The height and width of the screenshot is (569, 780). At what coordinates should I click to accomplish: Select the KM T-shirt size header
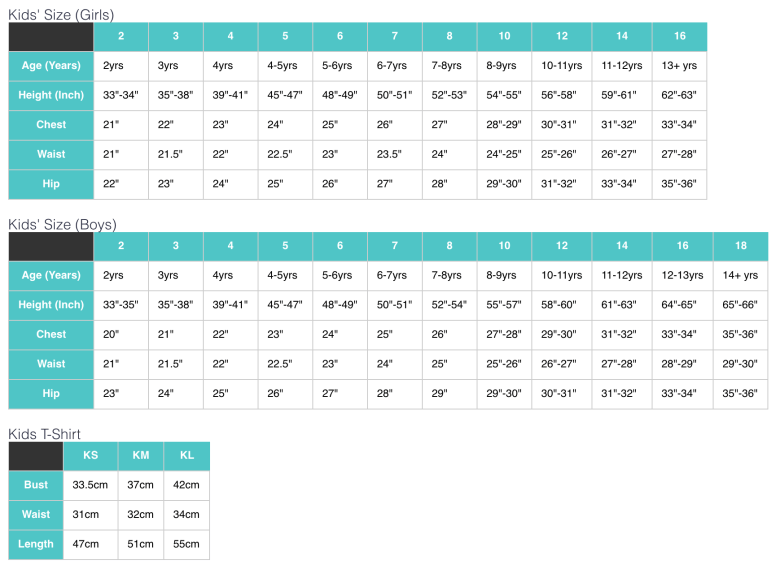pos(141,456)
